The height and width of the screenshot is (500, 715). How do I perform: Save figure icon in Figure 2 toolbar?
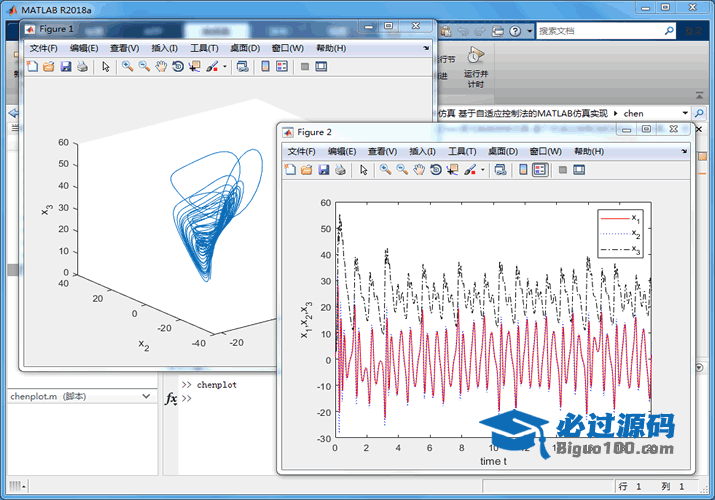324,170
